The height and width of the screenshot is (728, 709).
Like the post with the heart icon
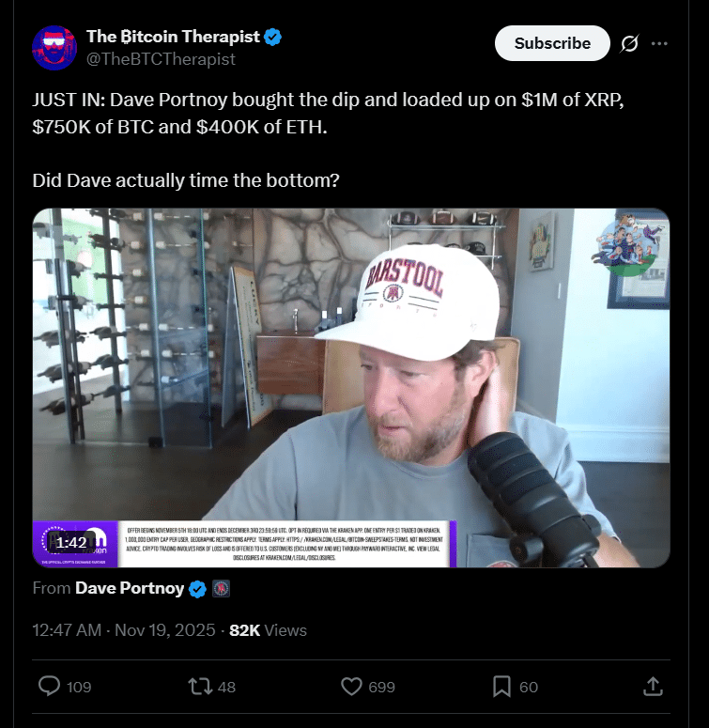point(351,687)
